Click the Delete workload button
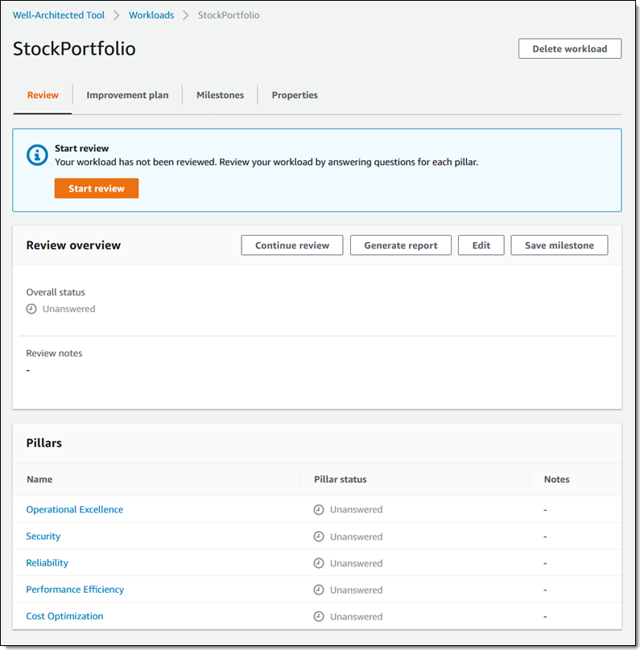Viewport: 644px width, 654px height. tap(569, 49)
